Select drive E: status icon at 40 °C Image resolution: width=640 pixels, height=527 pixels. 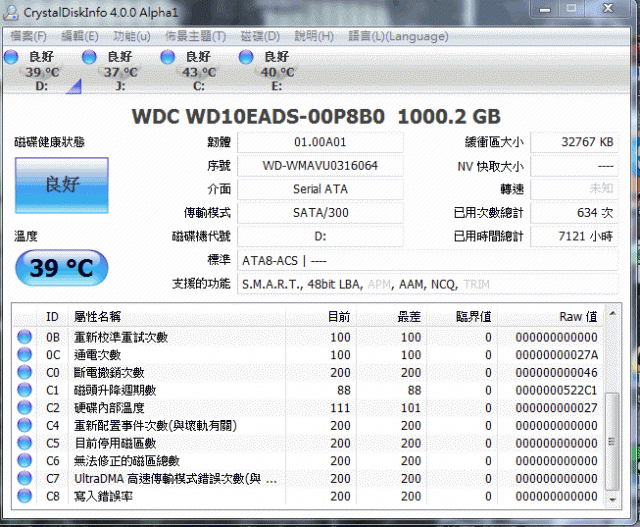246,57
